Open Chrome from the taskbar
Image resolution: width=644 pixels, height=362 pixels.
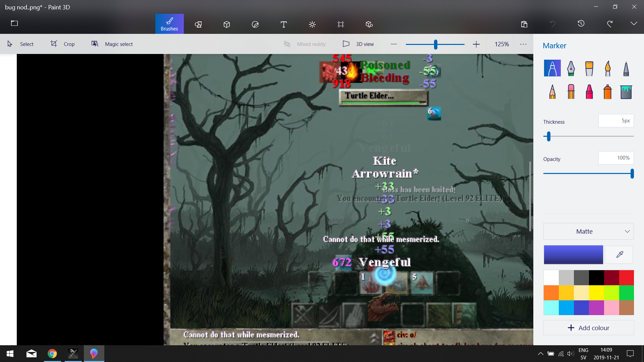coord(52,354)
